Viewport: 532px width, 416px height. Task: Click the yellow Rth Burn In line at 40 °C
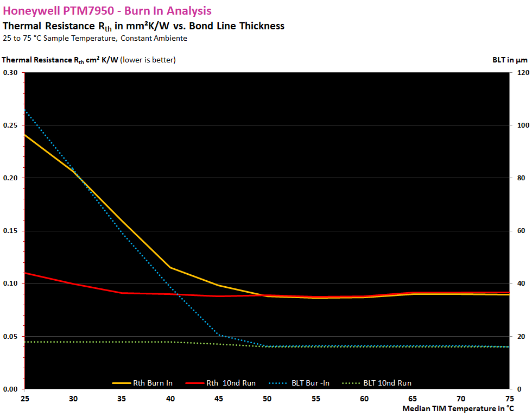(170, 267)
